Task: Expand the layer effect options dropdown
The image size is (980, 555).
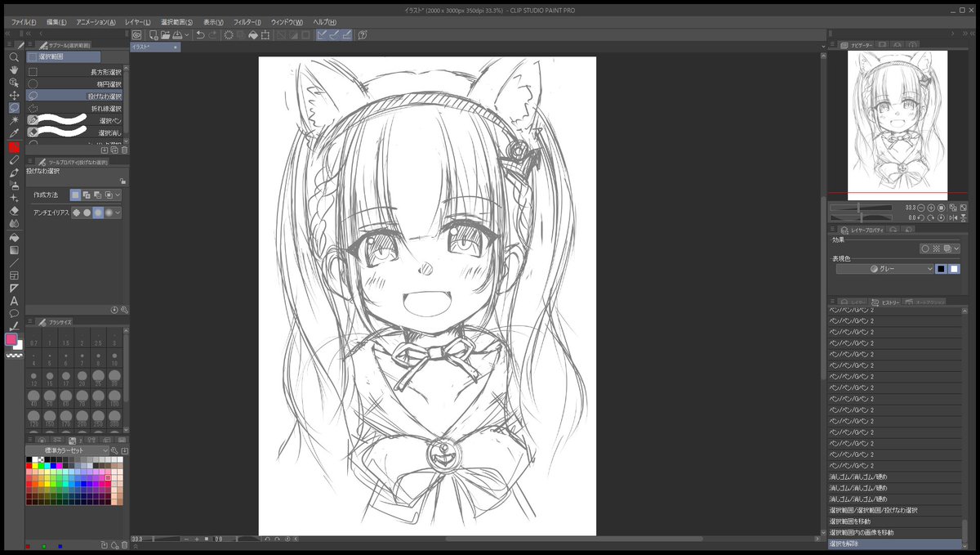Action: 957,248
